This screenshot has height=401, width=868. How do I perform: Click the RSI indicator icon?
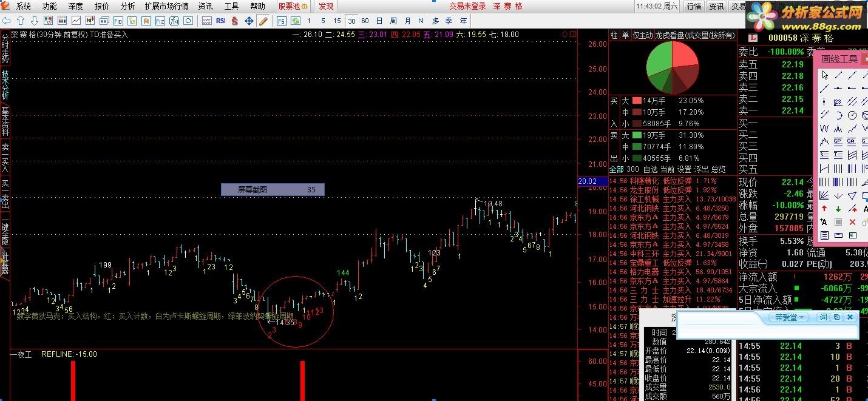(x=221, y=21)
